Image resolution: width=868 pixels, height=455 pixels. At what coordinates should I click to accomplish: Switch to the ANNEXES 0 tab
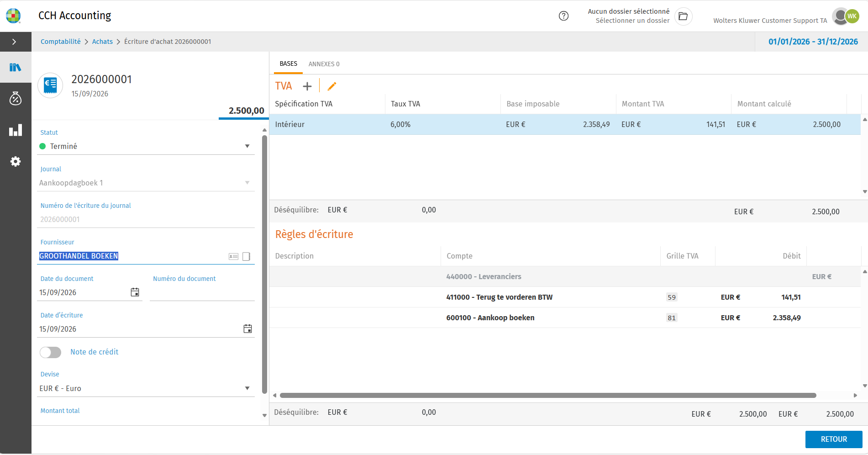tap(324, 64)
